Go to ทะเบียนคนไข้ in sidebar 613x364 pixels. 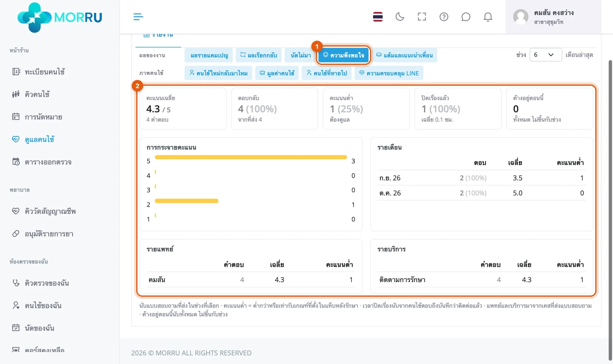45,72
